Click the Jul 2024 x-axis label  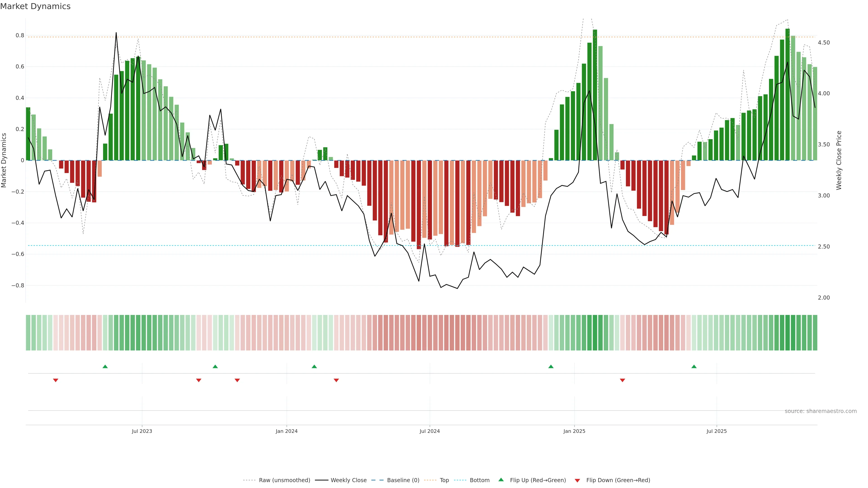coord(430,431)
